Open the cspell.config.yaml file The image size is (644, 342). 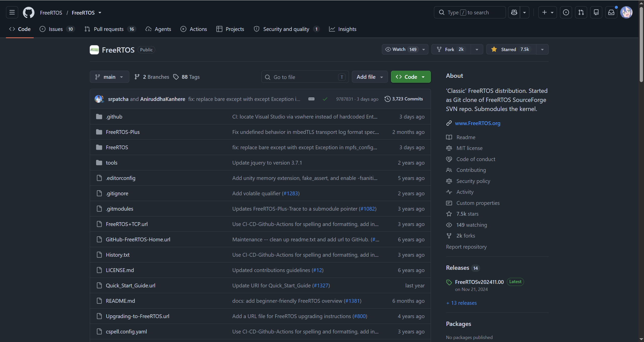click(126, 331)
